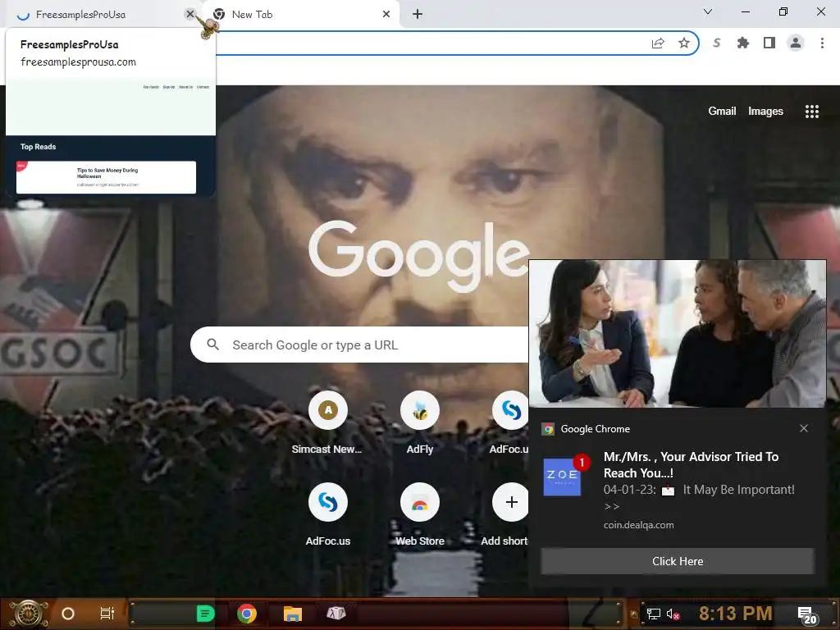This screenshot has width=840, height=630.
Task: Open File Explorer from the taskbar
Action: [293, 614]
